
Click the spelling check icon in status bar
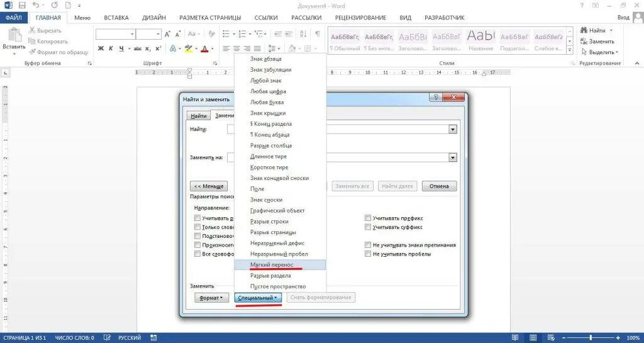106,338
